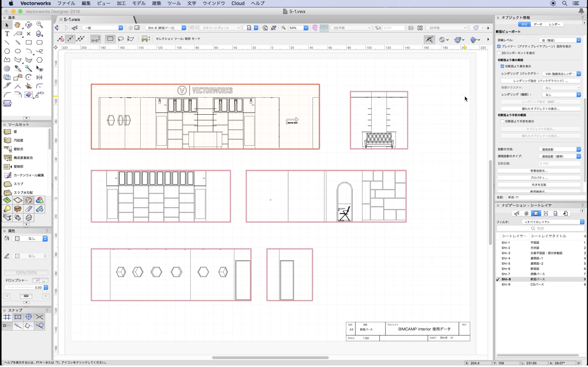Choose the Line tool

point(7,42)
